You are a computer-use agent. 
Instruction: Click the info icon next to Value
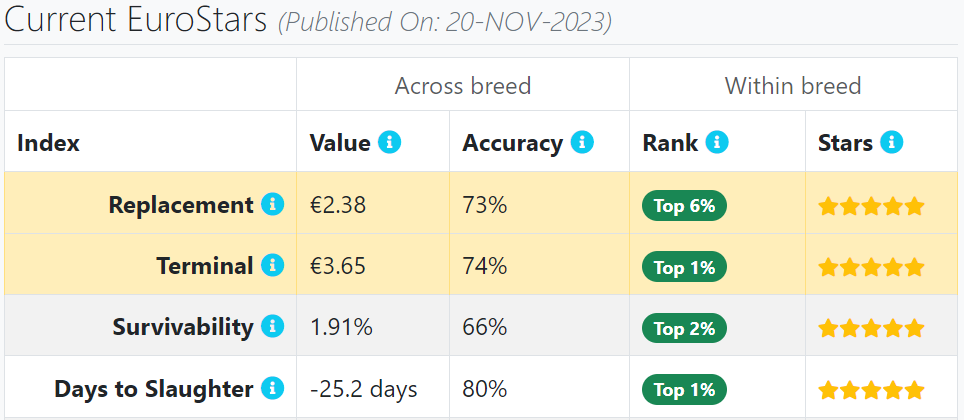point(389,142)
